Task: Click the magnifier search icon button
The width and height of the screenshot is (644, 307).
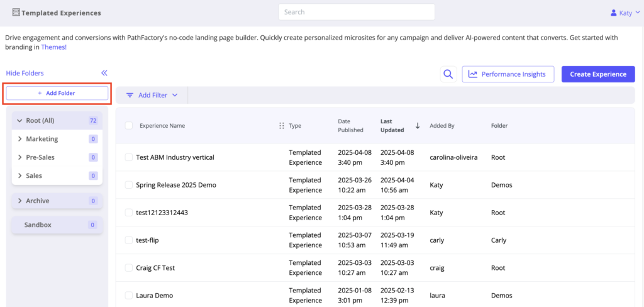Action: pyautogui.click(x=448, y=74)
